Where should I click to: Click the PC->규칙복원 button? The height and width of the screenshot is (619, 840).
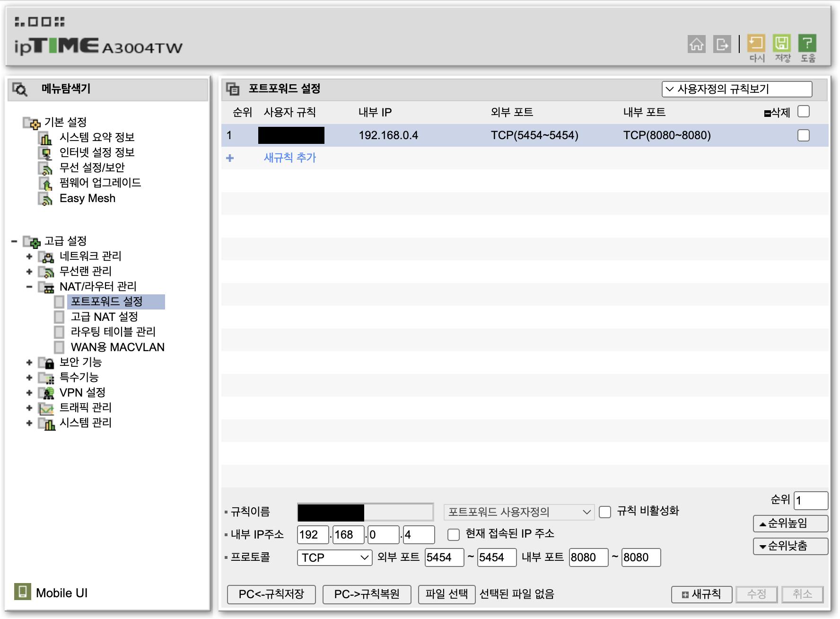(x=367, y=594)
